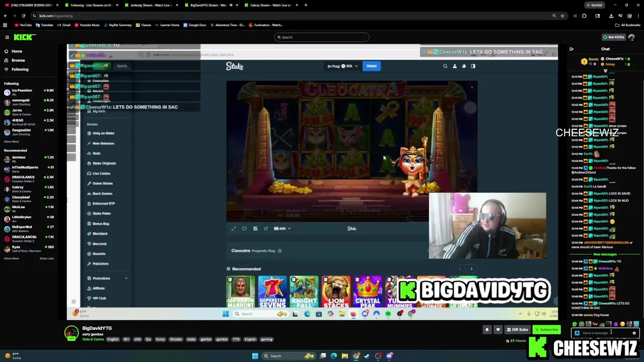Expand the Classes bookmark folder
The image size is (644, 362).
tap(143, 25)
